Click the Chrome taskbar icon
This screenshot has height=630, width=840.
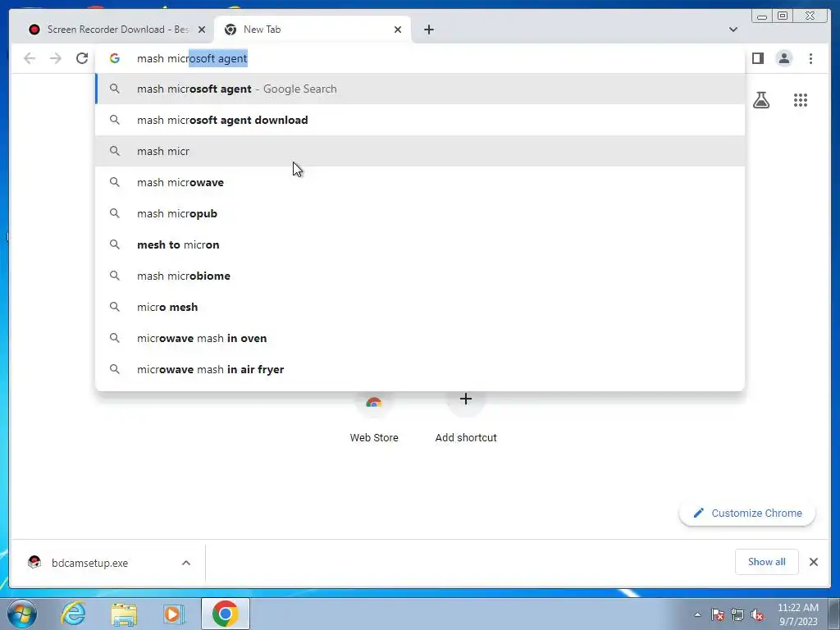pyautogui.click(x=225, y=614)
